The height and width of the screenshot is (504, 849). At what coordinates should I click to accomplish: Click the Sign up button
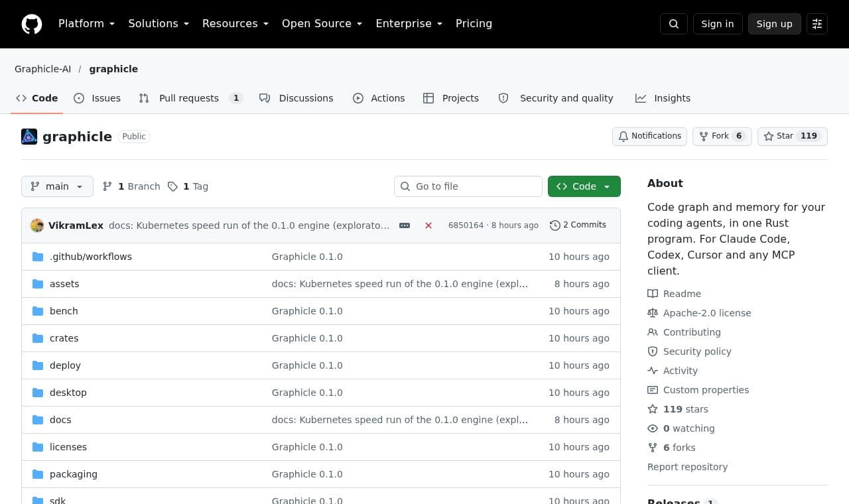pos(775,24)
